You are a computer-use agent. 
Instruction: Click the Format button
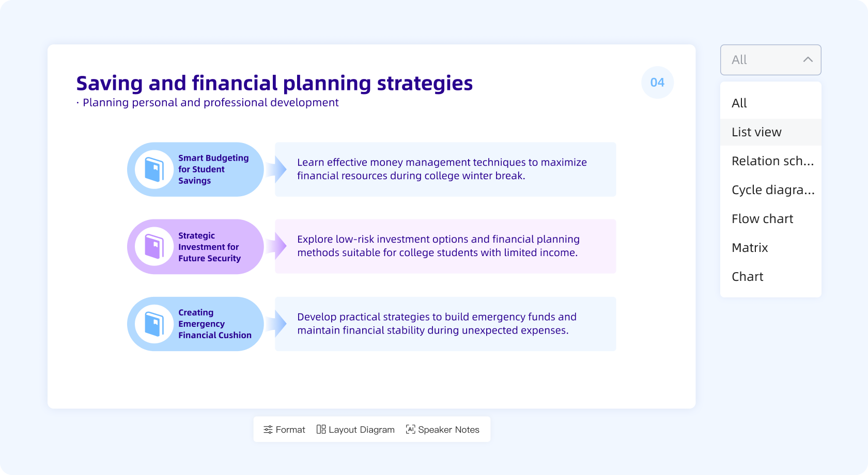coord(284,429)
